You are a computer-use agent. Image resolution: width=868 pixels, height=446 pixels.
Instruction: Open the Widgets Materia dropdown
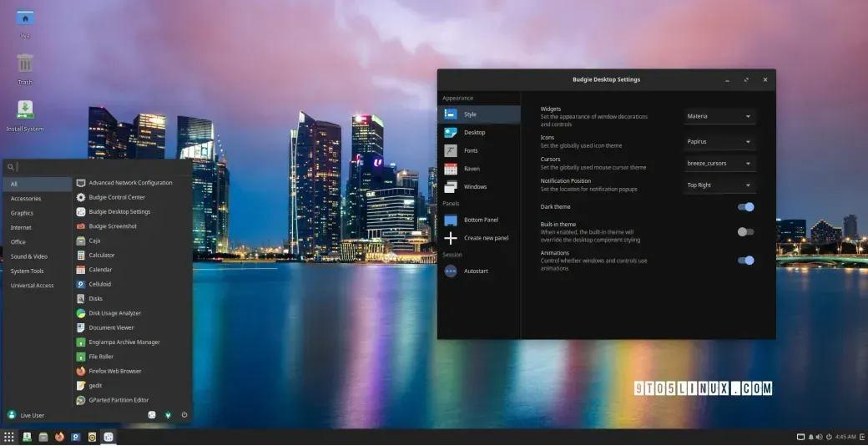click(719, 116)
